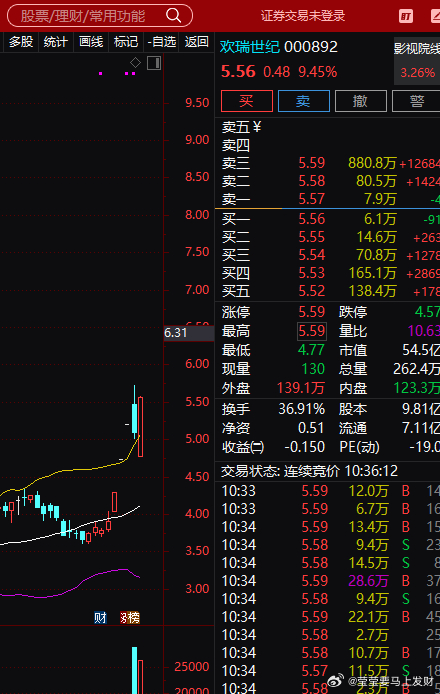Open the 影视院线 sector box

[x=417, y=61]
